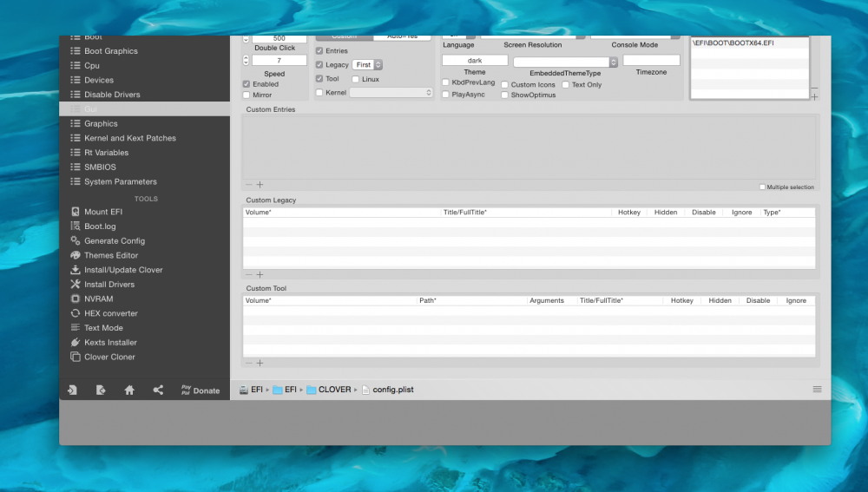Viewport: 868px width, 492px height.
Task: Click the share icon in bottom bar
Action: [158, 390]
